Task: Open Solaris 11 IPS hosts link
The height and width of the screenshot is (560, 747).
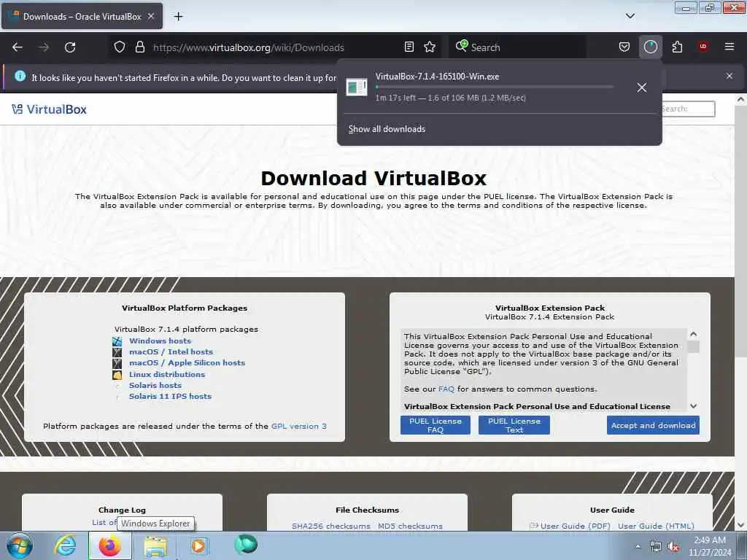Action: [x=170, y=396]
